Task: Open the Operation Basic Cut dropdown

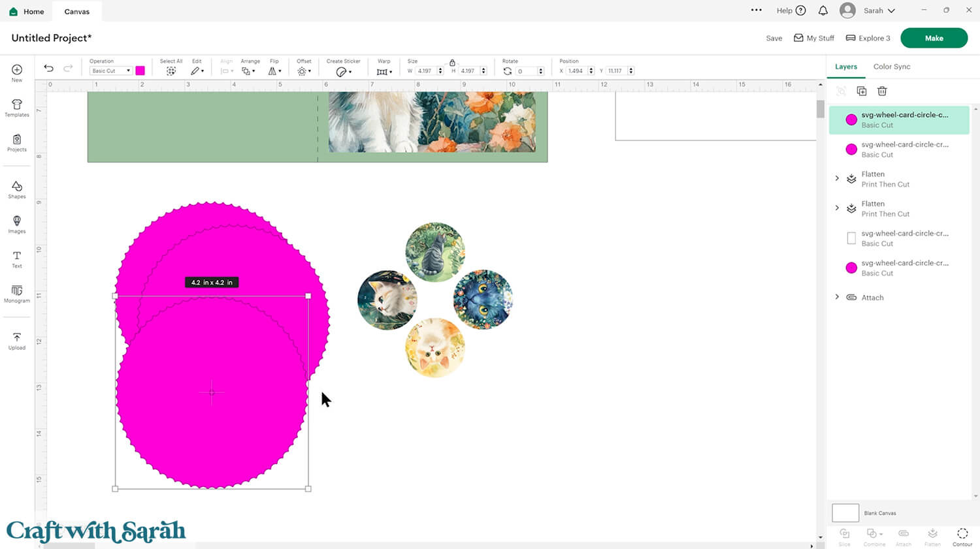Action: click(111, 71)
